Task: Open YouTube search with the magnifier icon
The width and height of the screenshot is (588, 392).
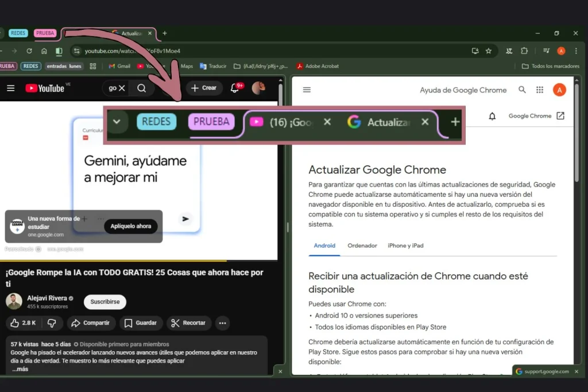Action: click(x=141, y=88)
